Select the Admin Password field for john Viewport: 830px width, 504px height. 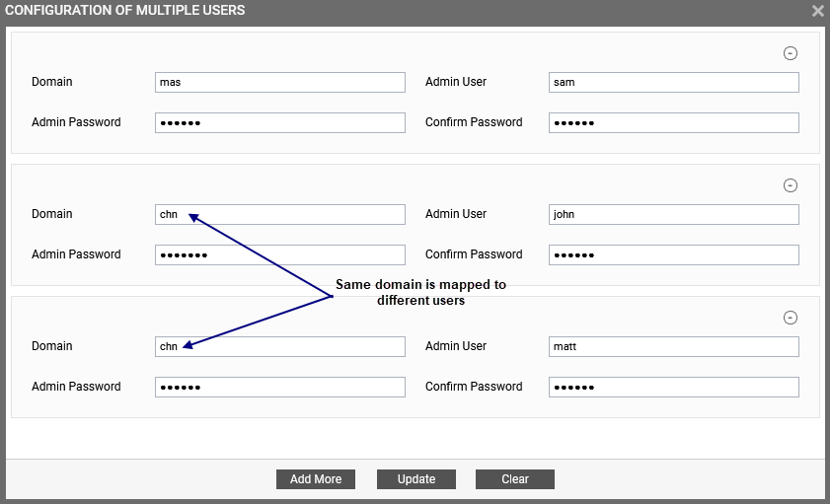coord(280,254)
